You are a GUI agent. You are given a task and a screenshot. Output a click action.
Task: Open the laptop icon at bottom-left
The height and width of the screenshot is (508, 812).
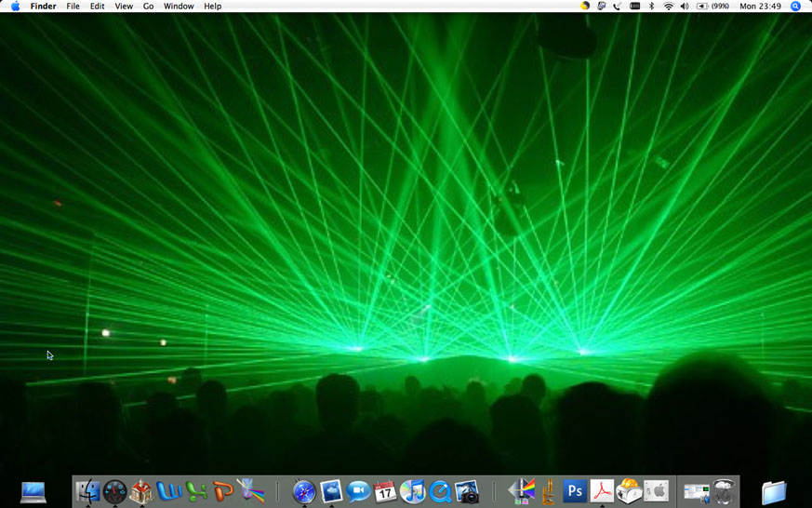click(x=33, y=492)
